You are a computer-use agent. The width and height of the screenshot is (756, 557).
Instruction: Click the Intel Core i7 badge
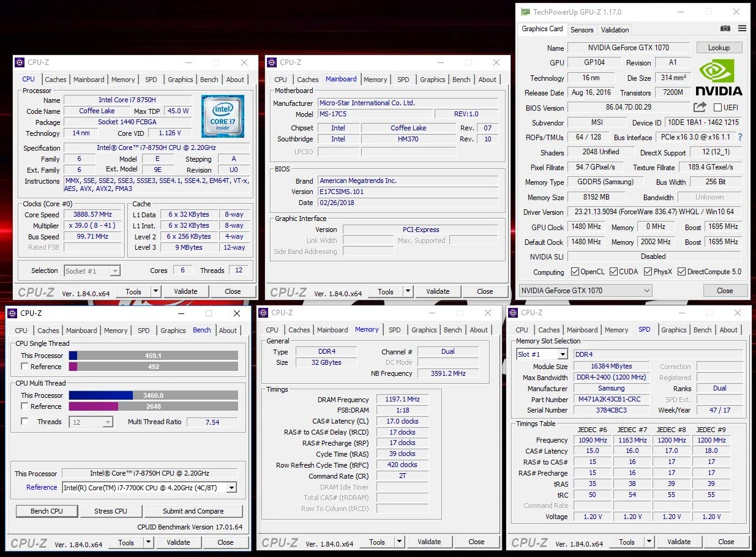(x=223, y=116)
